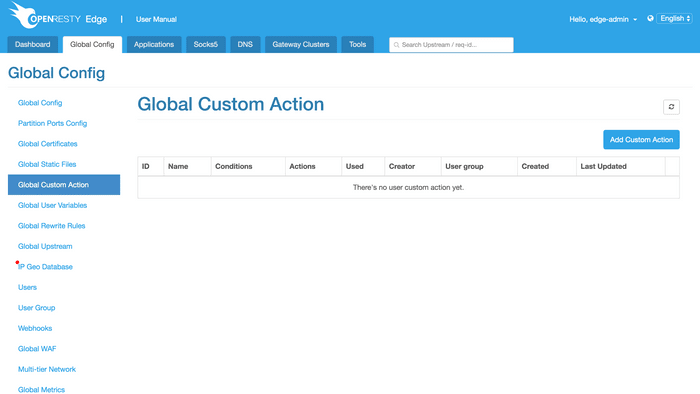
Task: Open Global User Variables
Action: (53, 205)
